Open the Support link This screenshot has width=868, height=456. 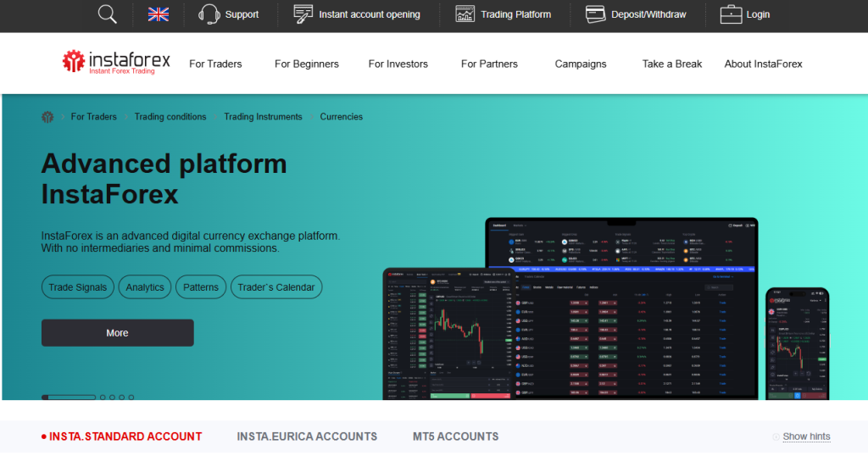[242, 14]
